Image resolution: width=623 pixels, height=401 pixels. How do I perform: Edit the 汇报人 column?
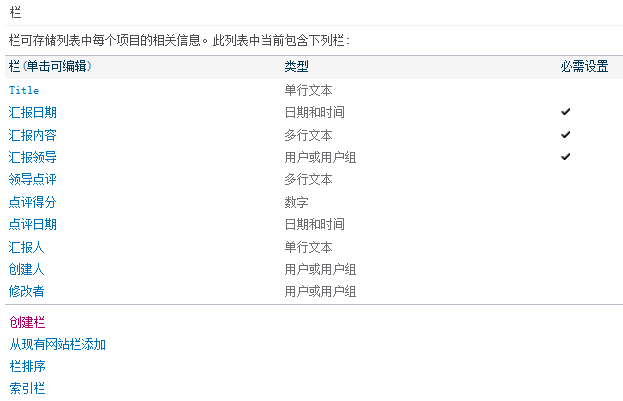click(x=27, y=247)
